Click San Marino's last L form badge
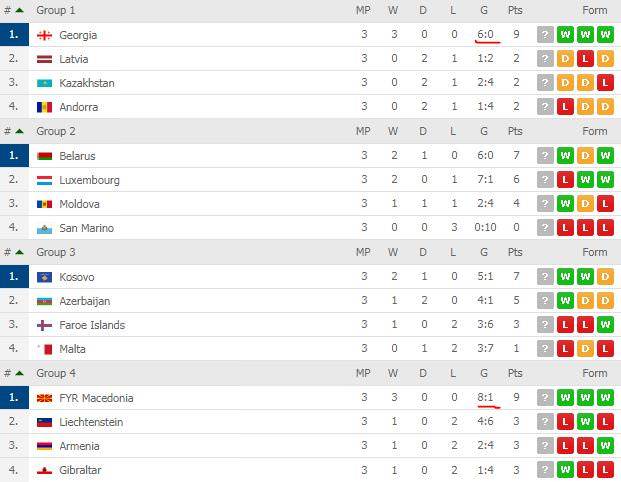The height and width of the screenshot is (482, 621). click(x=605, y=228)
